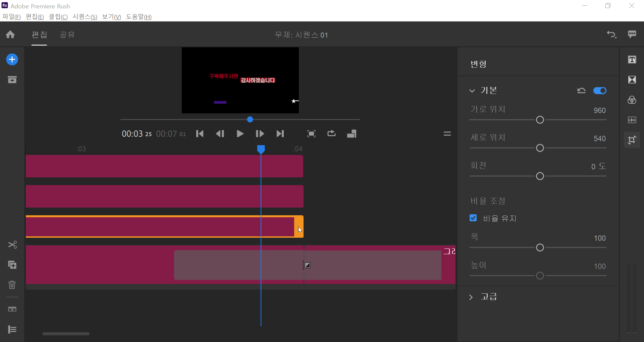Open the Speed panel icon
Image resolution: width=644 pixels, height=342 pixels.
632,120
